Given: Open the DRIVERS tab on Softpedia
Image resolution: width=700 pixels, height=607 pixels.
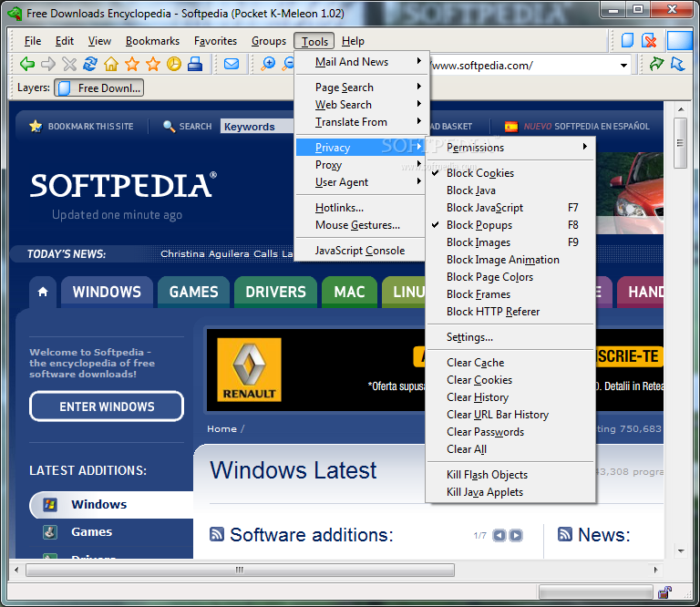Looking at the screenshot, I should point(275,292).
